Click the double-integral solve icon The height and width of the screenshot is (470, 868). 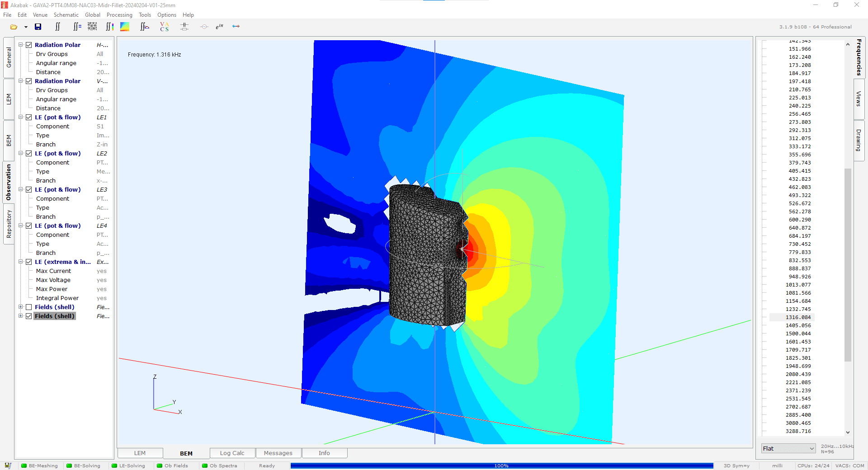click(x=57, y=27)
